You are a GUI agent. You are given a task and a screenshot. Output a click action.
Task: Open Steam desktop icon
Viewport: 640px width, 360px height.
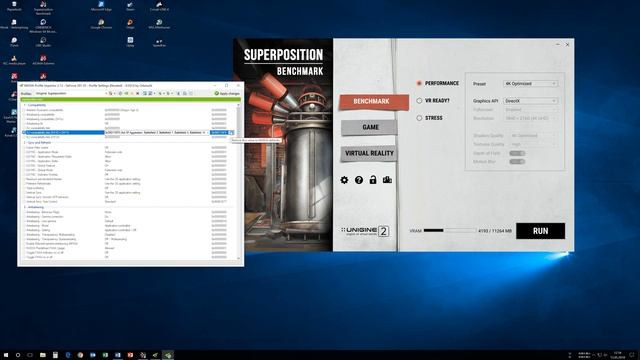[130, 6]
